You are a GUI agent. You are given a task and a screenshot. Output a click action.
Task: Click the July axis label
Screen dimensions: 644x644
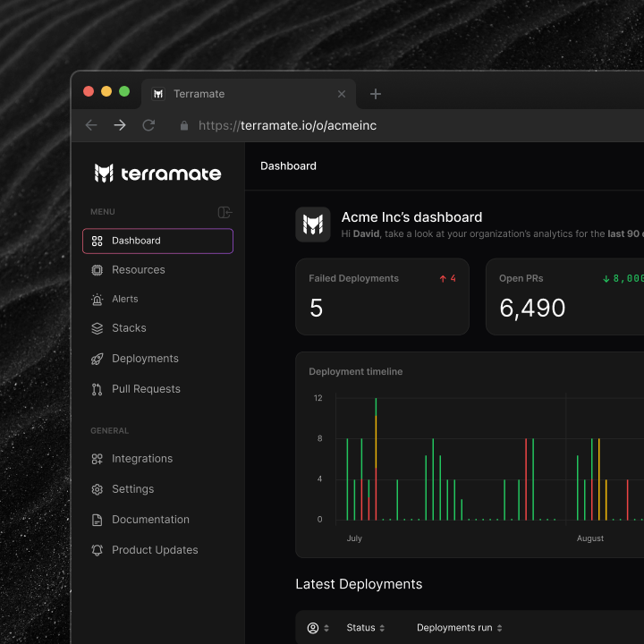click(354, 538)
